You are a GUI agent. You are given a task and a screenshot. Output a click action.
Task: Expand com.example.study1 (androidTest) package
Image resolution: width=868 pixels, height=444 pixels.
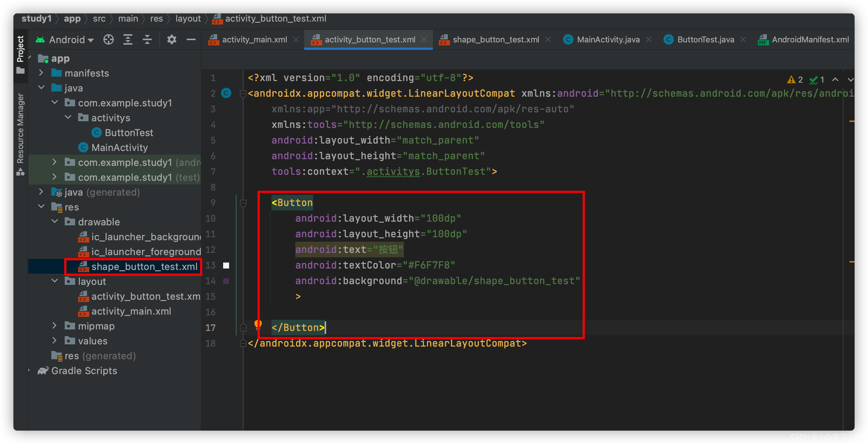pos(55,162)
